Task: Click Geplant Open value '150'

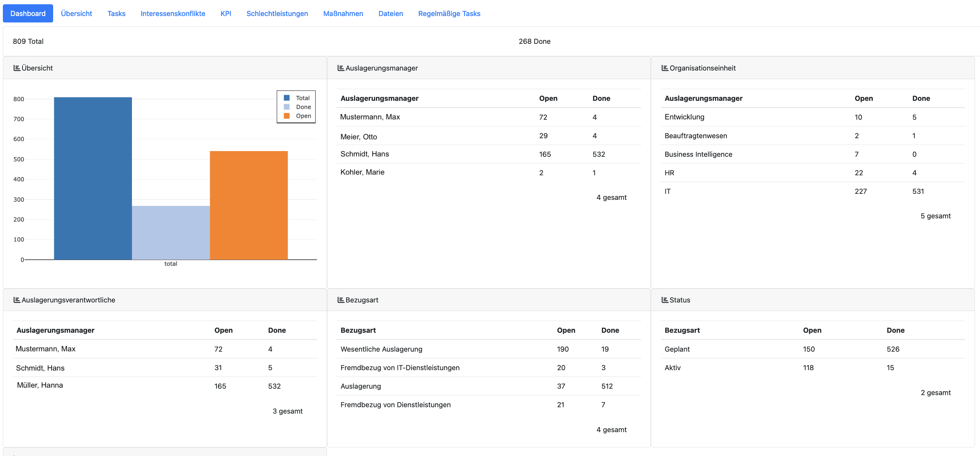Action: click(809, 349)
